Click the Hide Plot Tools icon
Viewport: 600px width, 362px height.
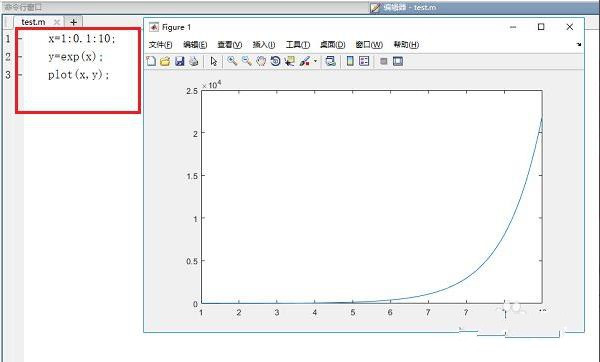384,61
